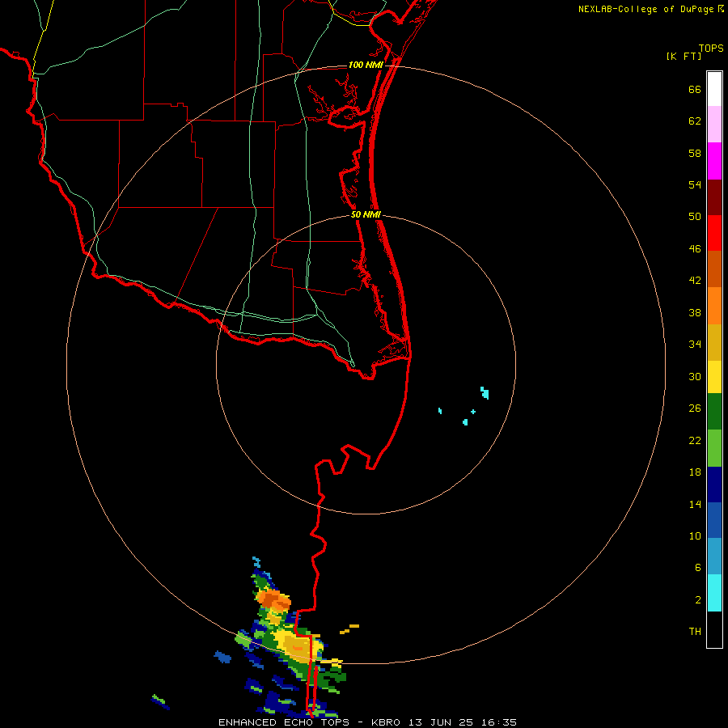Click the light blue 10 kft swatch
The height and width of the screenshot is (728, 728).
click(714, 557)
